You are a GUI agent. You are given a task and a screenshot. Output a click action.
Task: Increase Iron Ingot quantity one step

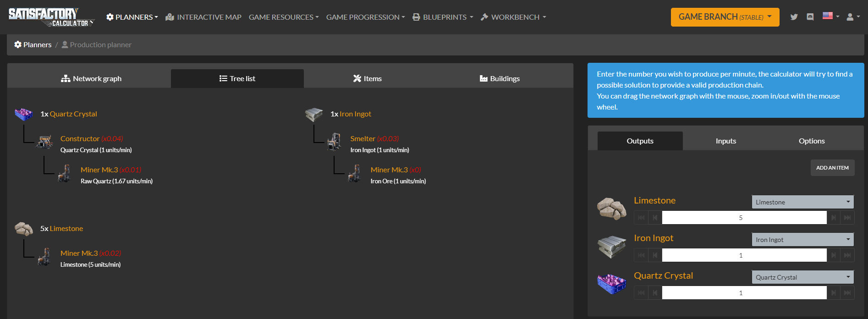[834, 255]
